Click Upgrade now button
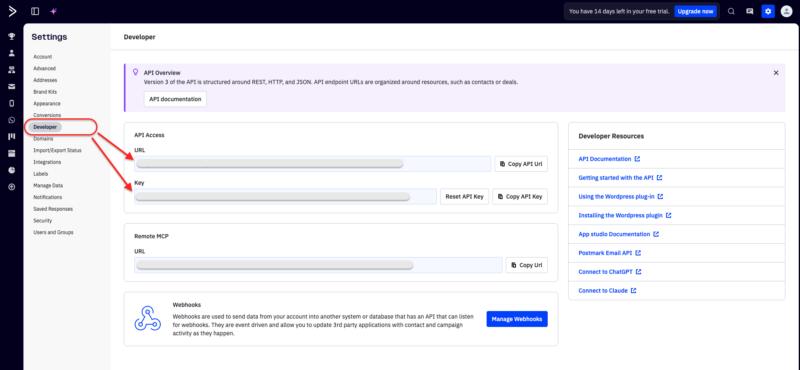 695,11
